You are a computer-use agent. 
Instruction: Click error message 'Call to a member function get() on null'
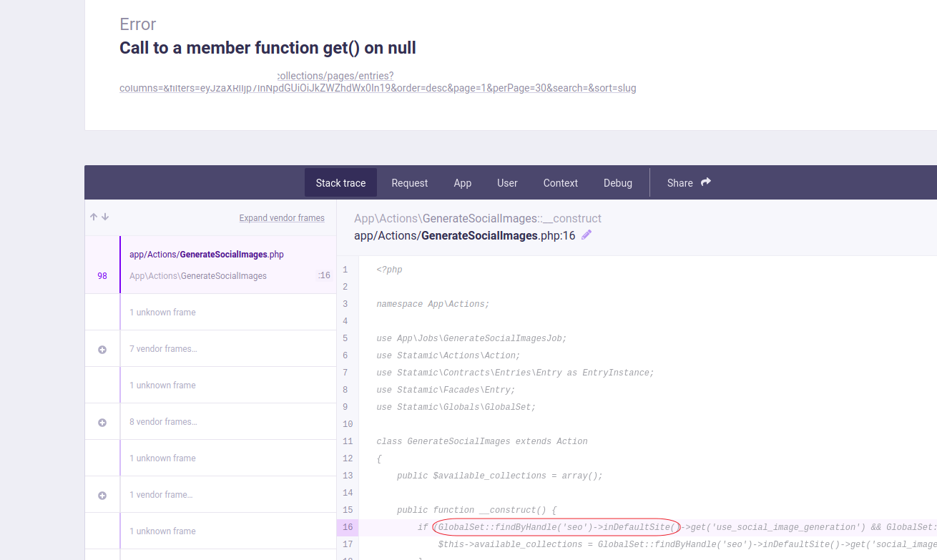pyautogui.click(x=268, y=48)
